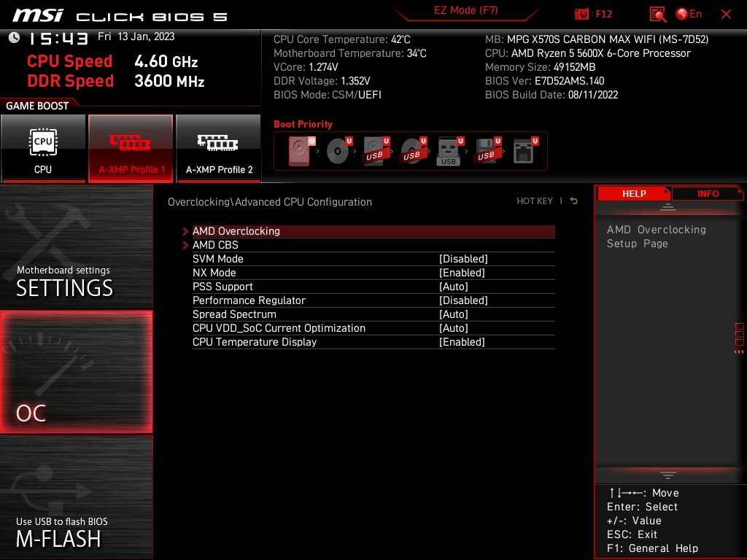The image size is (747, 560).
Task: Click the DDR Speed 3600 MHz value
Action: 169,81
